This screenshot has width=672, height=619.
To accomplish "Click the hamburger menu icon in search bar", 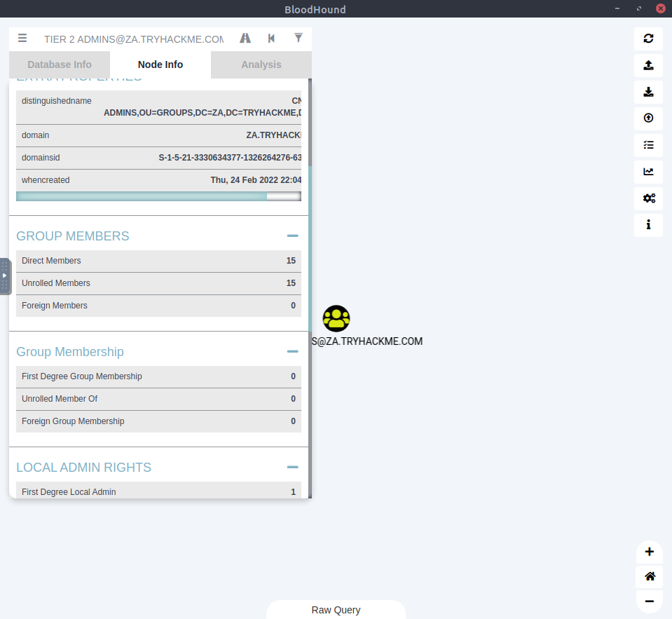I will point(22,39).
